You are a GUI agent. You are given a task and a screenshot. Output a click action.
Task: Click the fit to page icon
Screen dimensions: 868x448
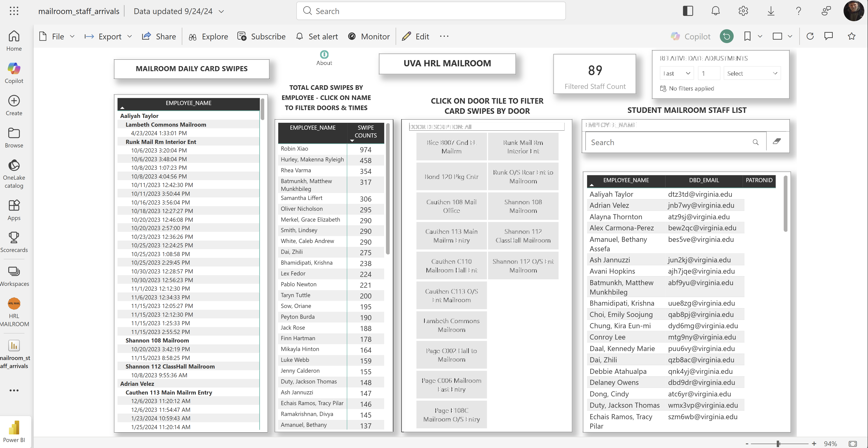[853, 444]
